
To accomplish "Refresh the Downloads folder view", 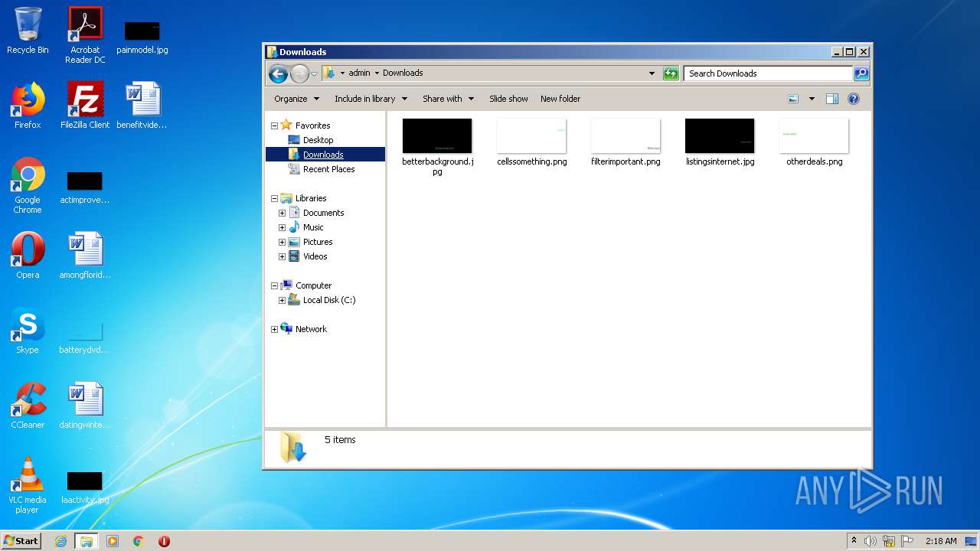I will pyautogui.click(x=671, y=73).
